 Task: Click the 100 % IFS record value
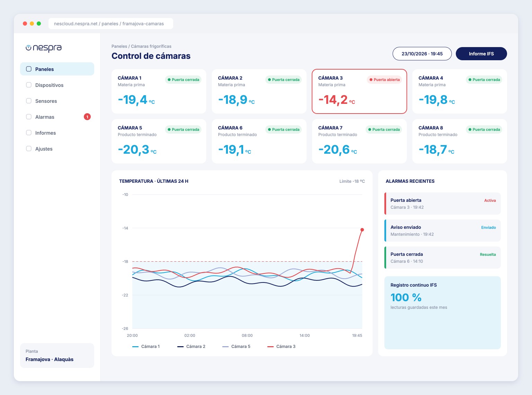tap(406, 297)
